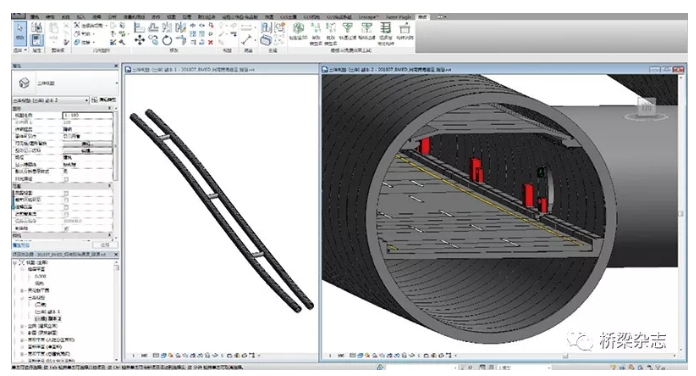Select the Trim/Extend to Corner tool

coord(181,40)
